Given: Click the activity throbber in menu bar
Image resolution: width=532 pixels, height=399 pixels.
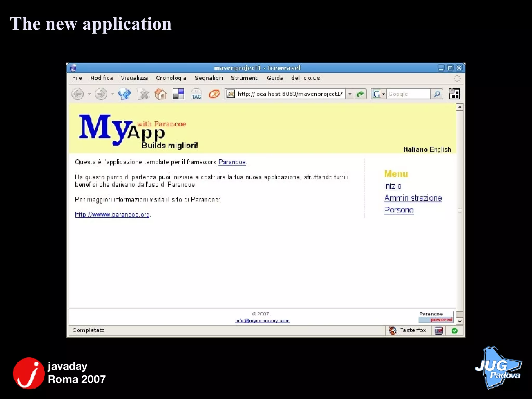Looking at the screenshot, I should click(x=457, y=78).
